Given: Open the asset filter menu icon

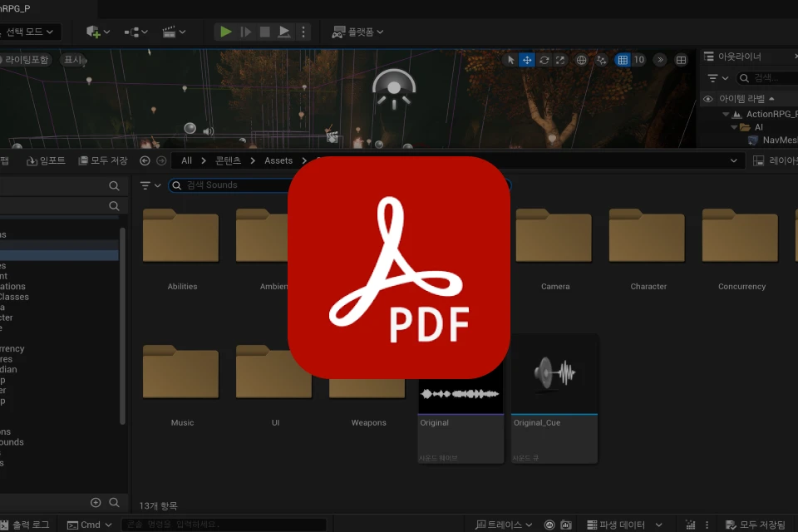Looking at the screenshot, I should 150,185.
